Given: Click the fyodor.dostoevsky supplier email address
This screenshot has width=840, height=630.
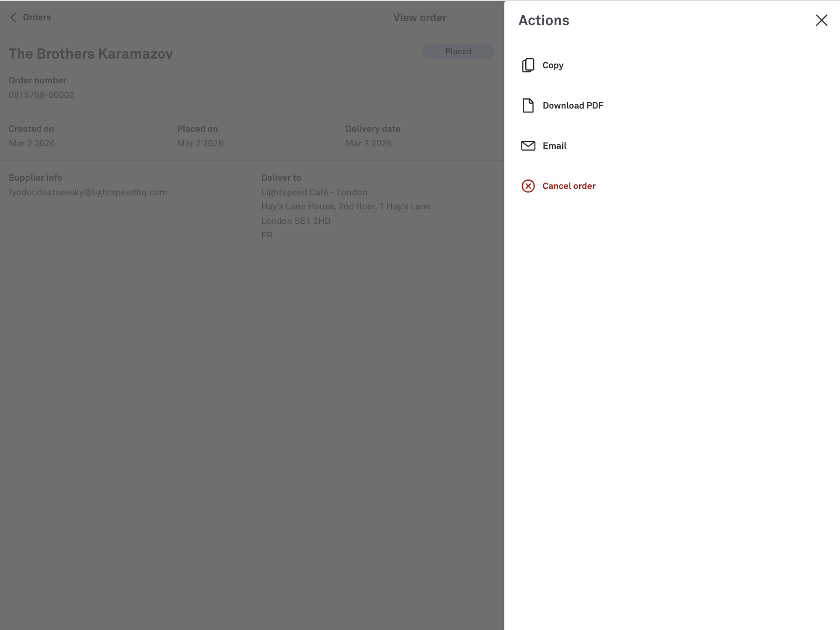Looking at the screenshot, I should click(88, 192).
